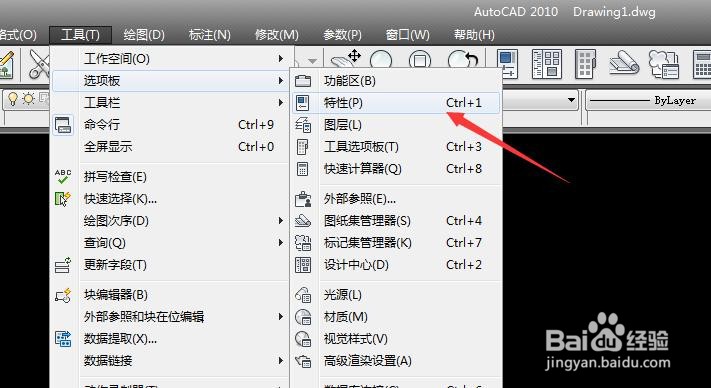Choose 数据提取(X) data extraction
Image resolution: width=711 pixels, height=388 pixels.
(170, 339)
